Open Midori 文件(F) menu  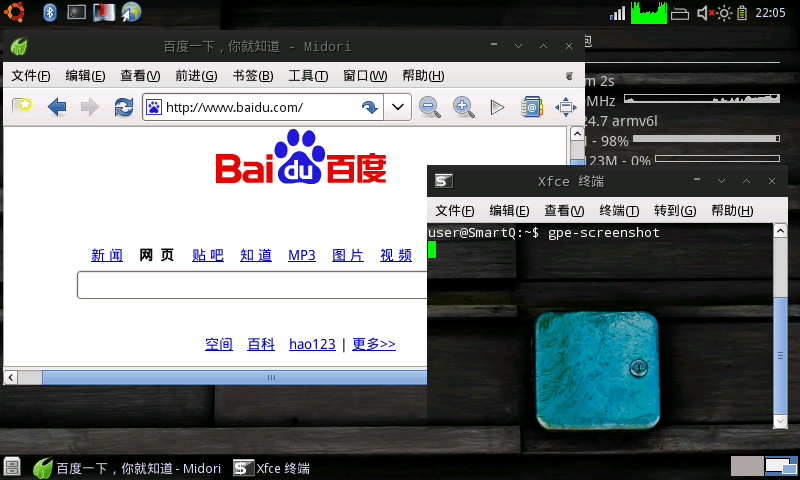pyautogui.click(x=31, y=76)
